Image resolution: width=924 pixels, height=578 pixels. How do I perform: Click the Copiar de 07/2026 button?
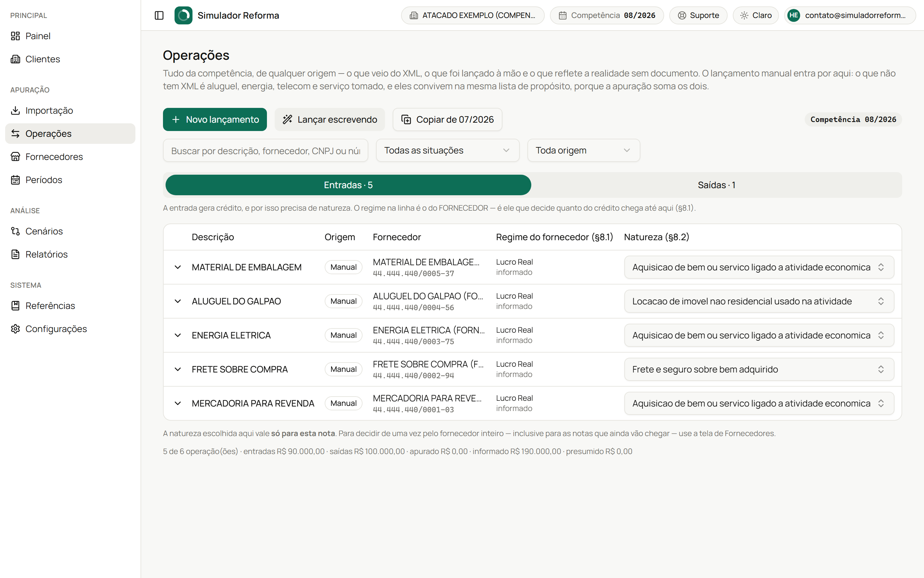tap(448, 120)
